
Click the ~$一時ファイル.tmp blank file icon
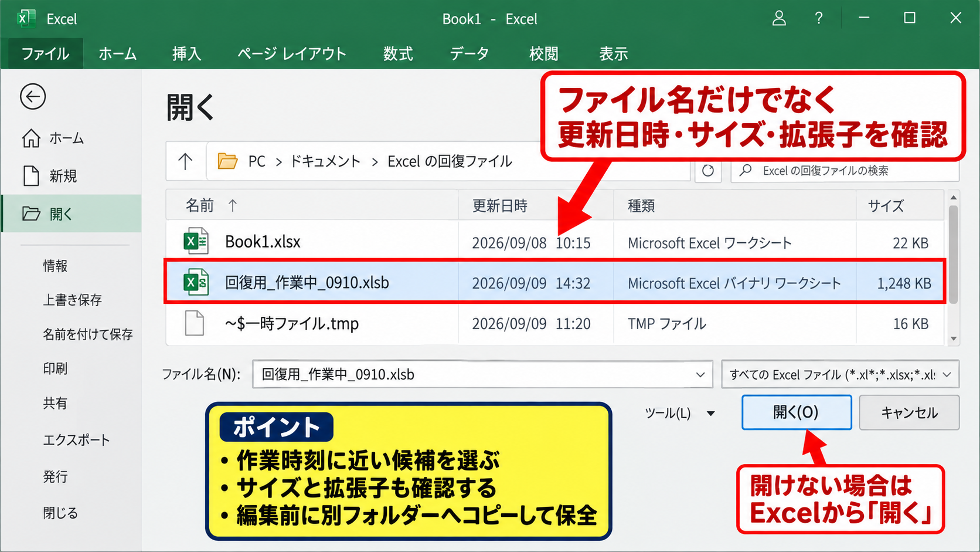pyautogui.click(x=195, y=323)
